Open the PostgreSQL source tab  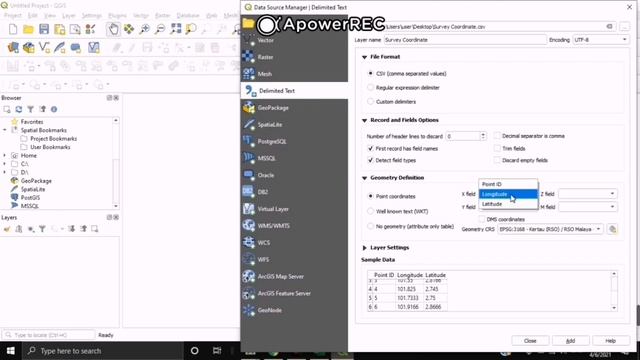coord(294,141)
